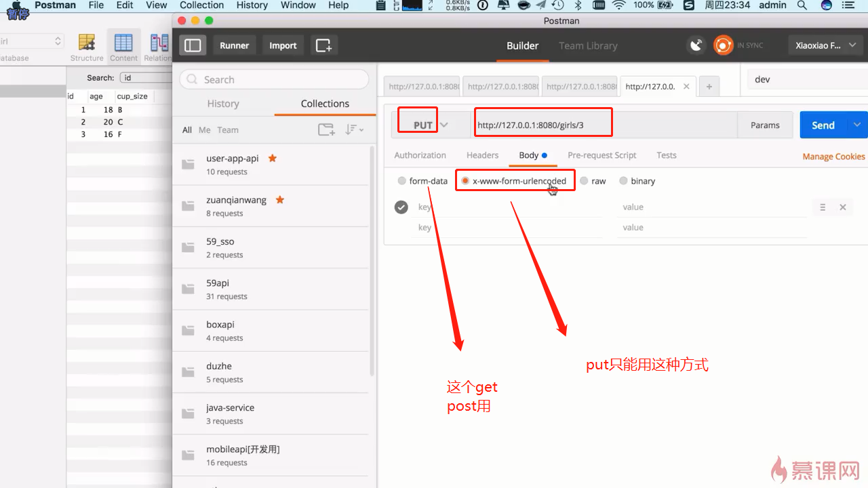Image resolution: width=868 pixels, height=488 pixels.
Task: Click the collections Search field
Action: pyautogui.click(x=274, y=79)
